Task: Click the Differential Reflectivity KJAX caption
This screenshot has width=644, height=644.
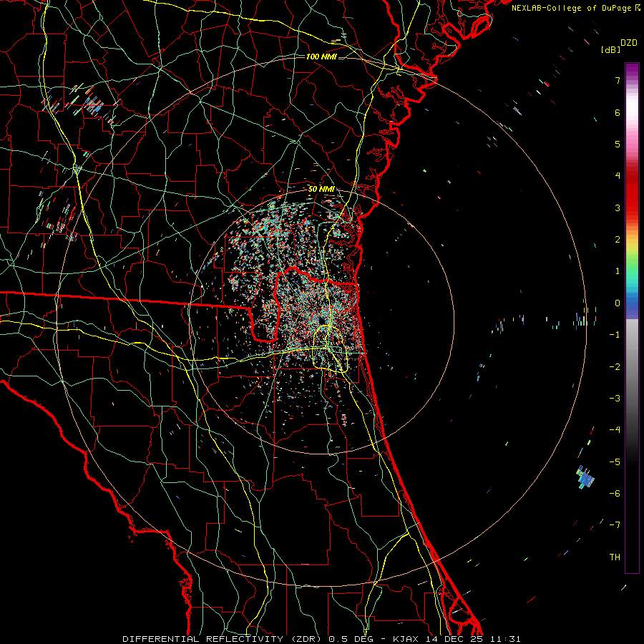Action: [x=321, y=639]
